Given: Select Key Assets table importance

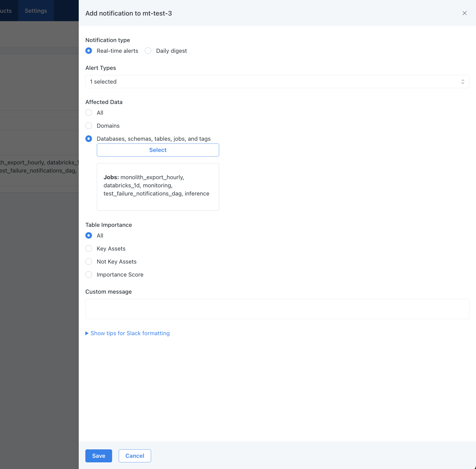Looking at the screenshot, I should click(x=89, y=249).
